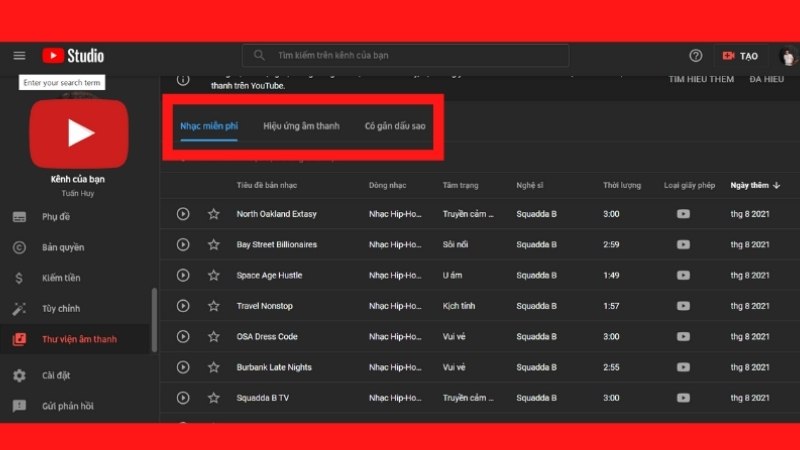Click the TẠO create button
The image size is (800, 450).
(740, 56)
